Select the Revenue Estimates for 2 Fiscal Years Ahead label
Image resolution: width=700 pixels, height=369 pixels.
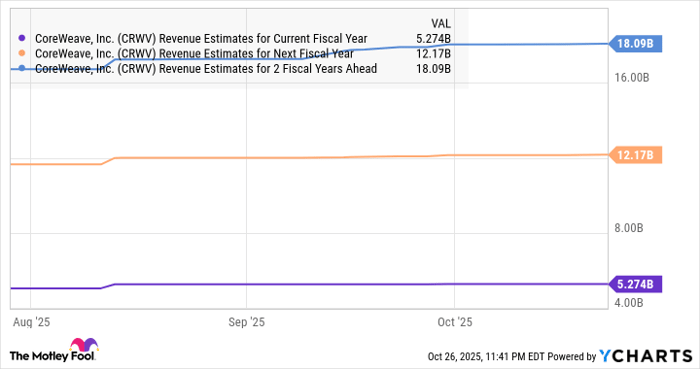(206, 69)
